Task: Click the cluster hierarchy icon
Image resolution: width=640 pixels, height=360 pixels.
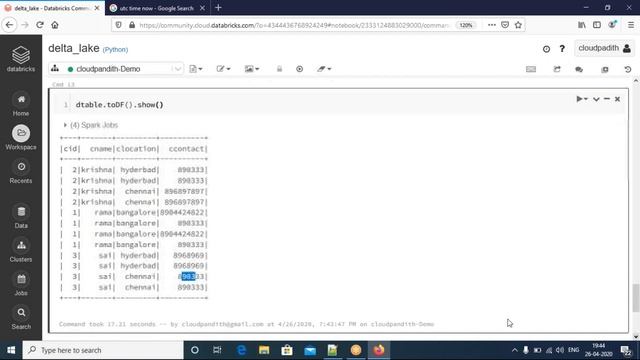Action: pos(55,69)
